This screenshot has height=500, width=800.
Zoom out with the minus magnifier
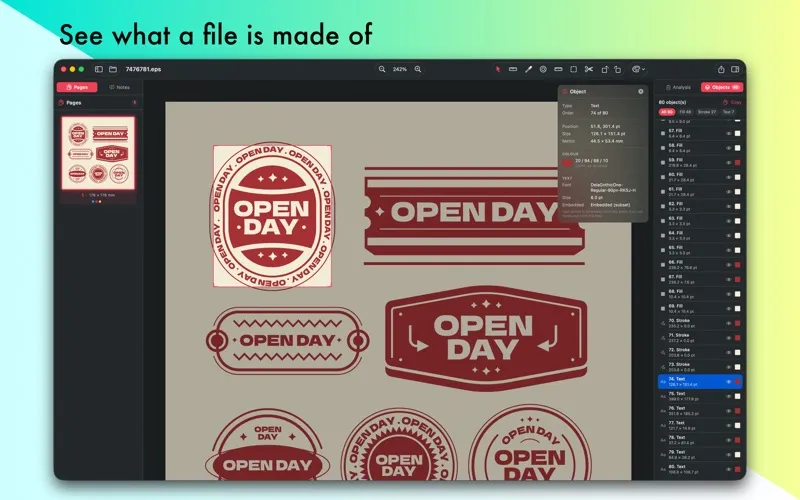coord(382,69)
